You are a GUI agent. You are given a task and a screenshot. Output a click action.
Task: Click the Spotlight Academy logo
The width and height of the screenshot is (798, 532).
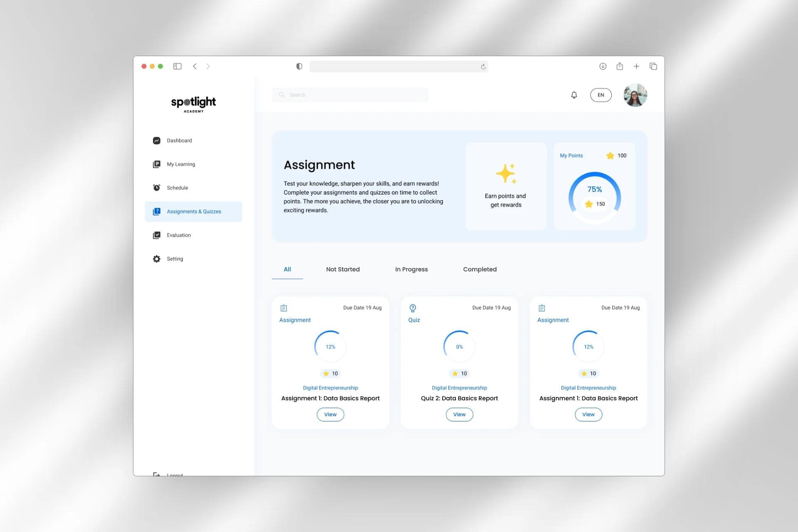tap(194, 104)
